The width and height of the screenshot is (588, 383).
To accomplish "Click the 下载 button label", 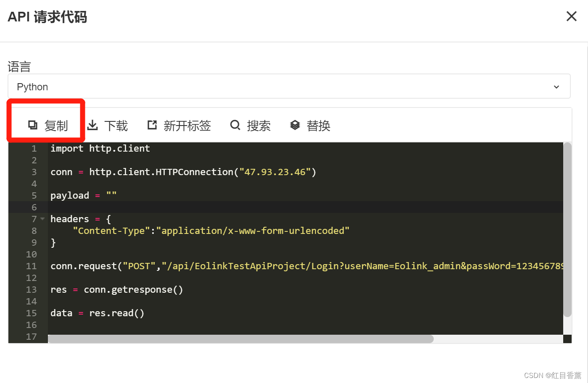I will [116, 126].
